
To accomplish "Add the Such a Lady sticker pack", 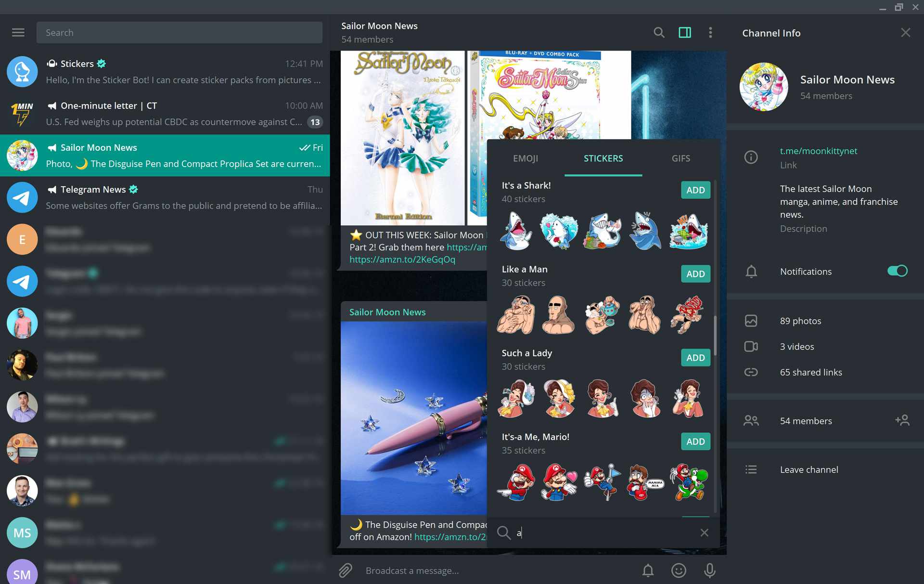I will click(695, 358).
